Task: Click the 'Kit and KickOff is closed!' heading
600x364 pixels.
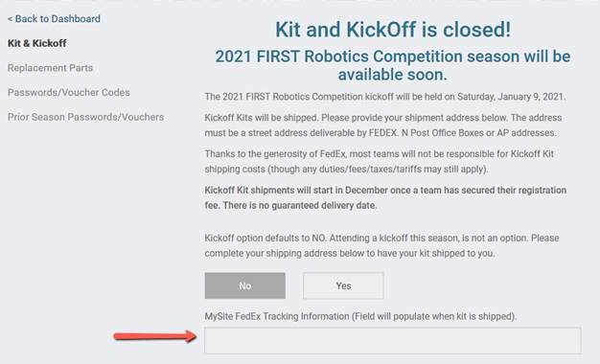Action: tap(393, 30)
